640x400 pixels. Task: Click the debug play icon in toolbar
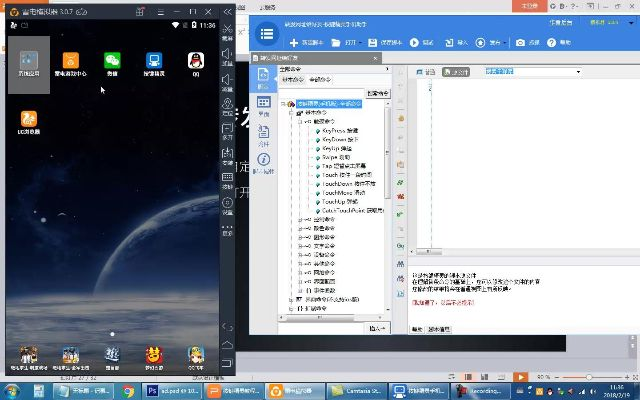(416, 43)
